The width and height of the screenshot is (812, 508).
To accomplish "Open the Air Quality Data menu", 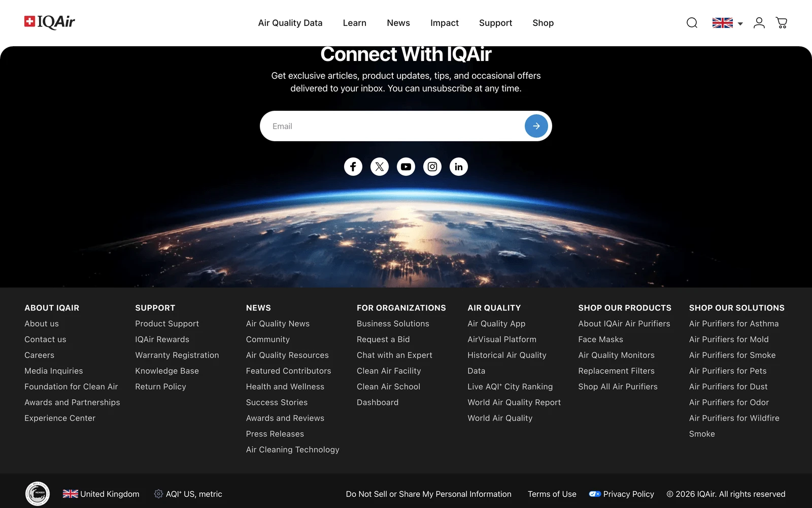I will [x=290, y=23].
